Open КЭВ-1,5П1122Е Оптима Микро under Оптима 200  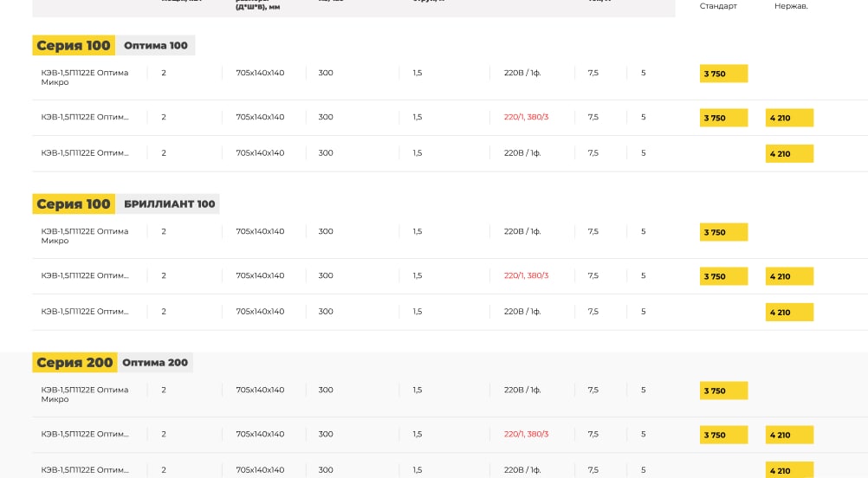pos(85,395)
